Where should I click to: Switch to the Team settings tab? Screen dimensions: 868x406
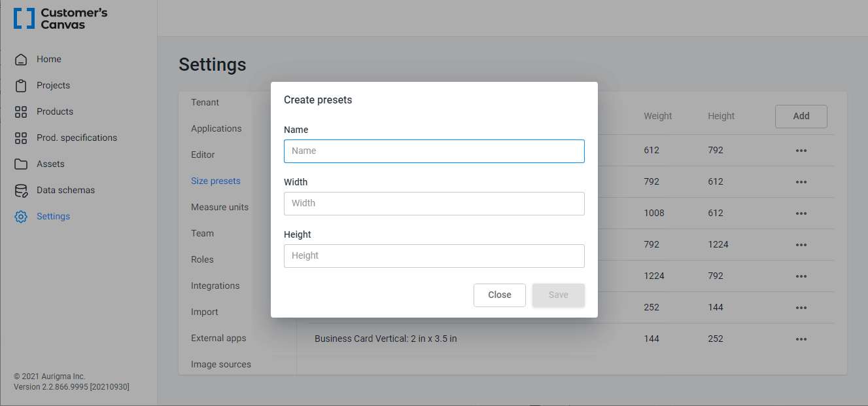[x=202, y=233]
